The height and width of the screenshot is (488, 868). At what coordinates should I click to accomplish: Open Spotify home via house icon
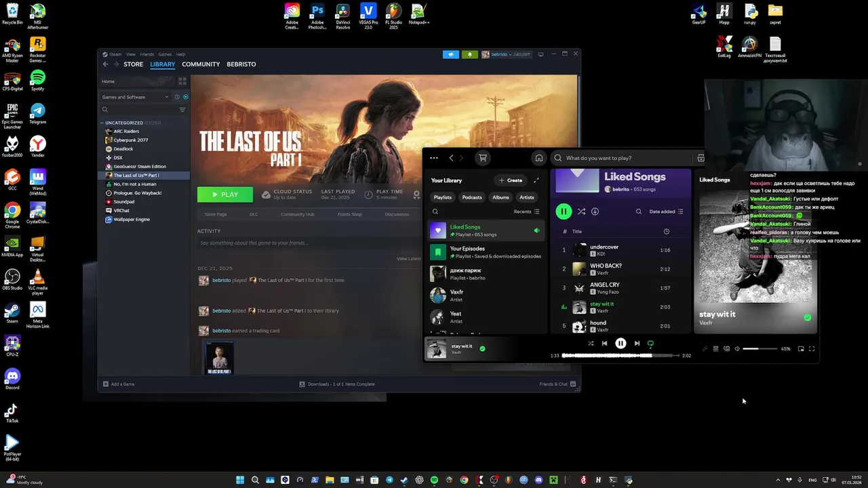tap(539, 158)
